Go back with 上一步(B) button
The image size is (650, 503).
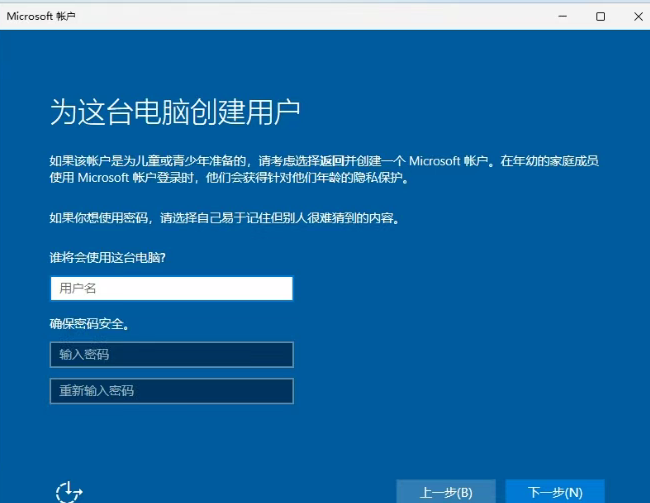[x=445, y=492]
